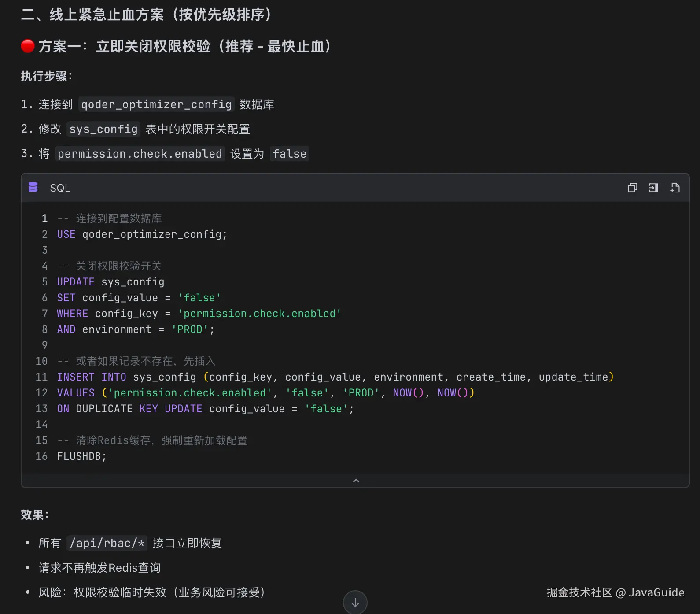This screenshot has width=700, height=614.
Task: Click line 5 UPDATE sys_config statement
Action: click(x=111, y=282)
